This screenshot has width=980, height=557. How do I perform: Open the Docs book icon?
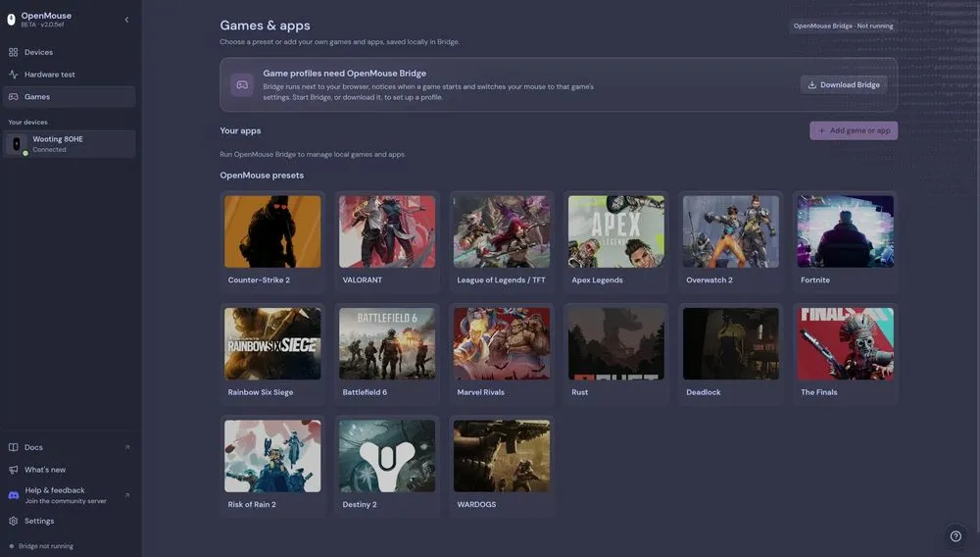13,447
